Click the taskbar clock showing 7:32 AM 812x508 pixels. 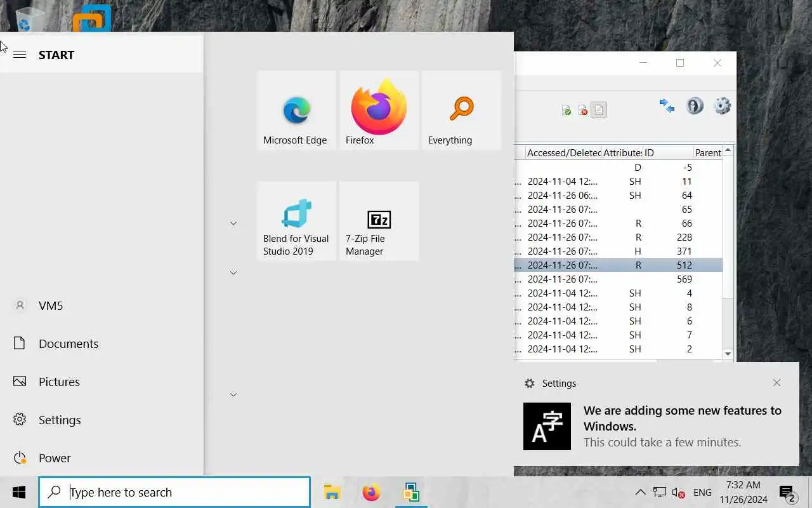[x=743, y=492]
